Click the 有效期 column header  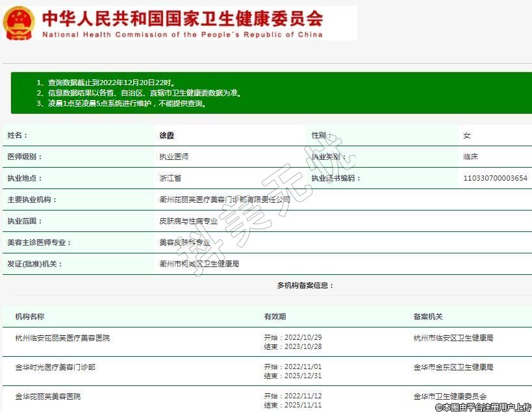click(275, 316)
